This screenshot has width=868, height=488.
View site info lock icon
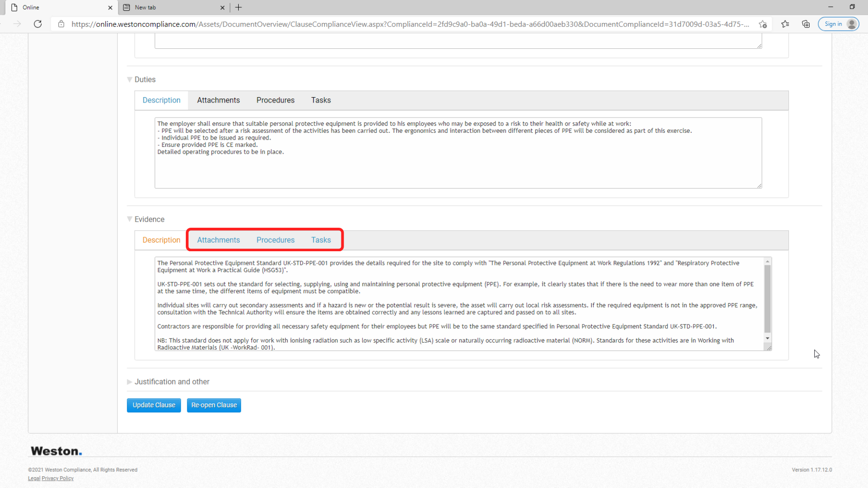coord(61,24)
